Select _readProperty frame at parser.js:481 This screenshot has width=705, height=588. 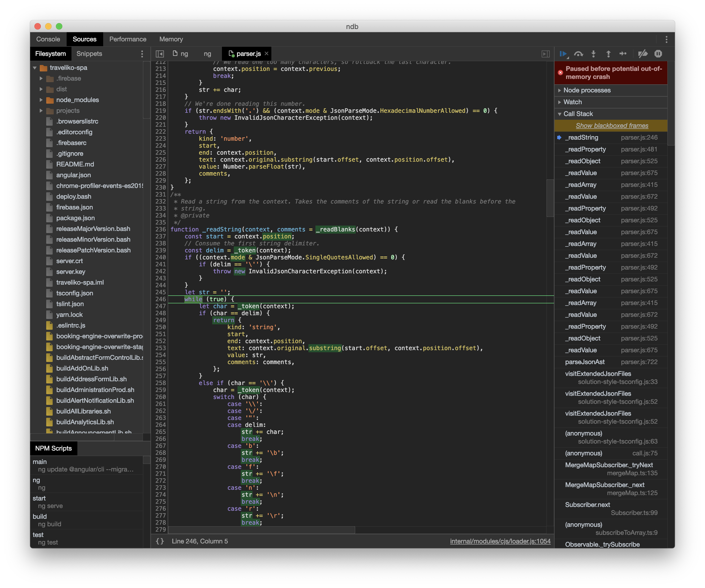611,149
